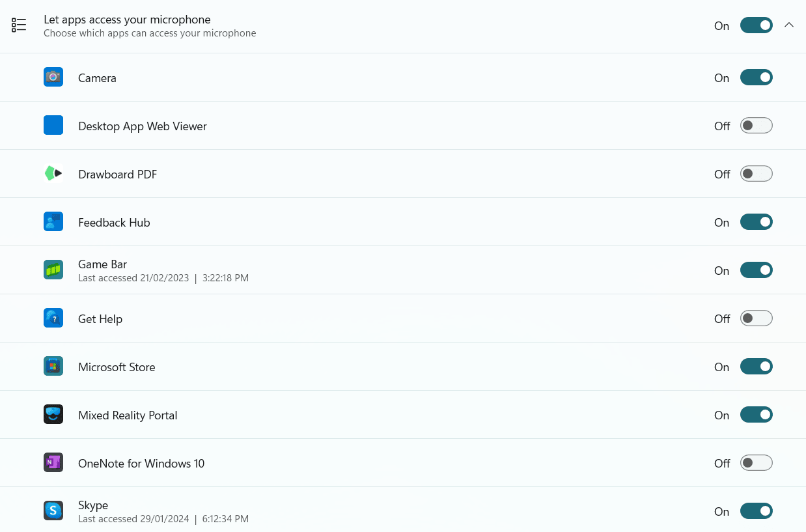
Task: Turn on microphone access for Drawboard PDF
Action: (x=756, y=173)
